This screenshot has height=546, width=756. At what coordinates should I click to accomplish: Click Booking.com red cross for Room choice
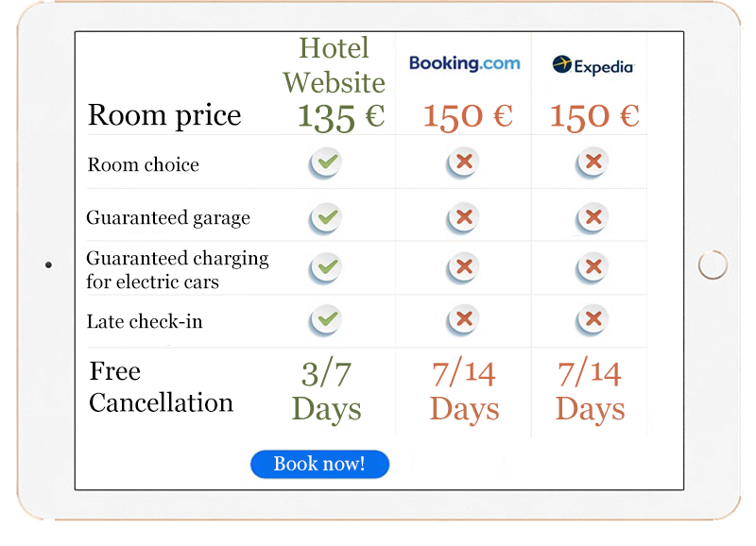pos(463,163)
